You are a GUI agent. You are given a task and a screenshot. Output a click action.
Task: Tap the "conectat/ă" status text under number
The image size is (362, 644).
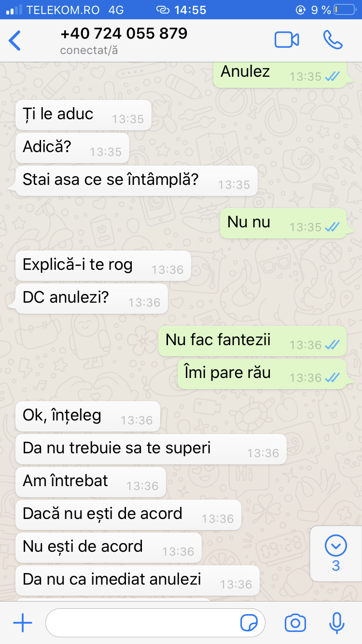coord(89,50)
